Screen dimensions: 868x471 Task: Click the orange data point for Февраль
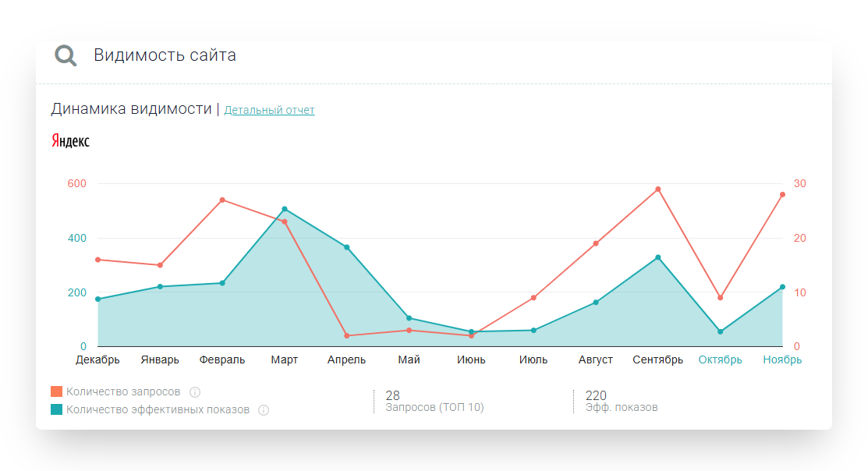point(222,200)
